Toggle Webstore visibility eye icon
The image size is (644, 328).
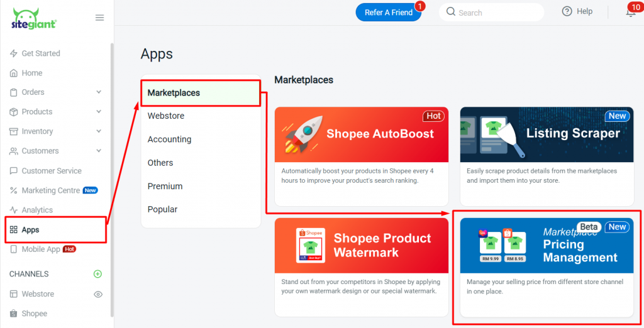tap(97, 294)
